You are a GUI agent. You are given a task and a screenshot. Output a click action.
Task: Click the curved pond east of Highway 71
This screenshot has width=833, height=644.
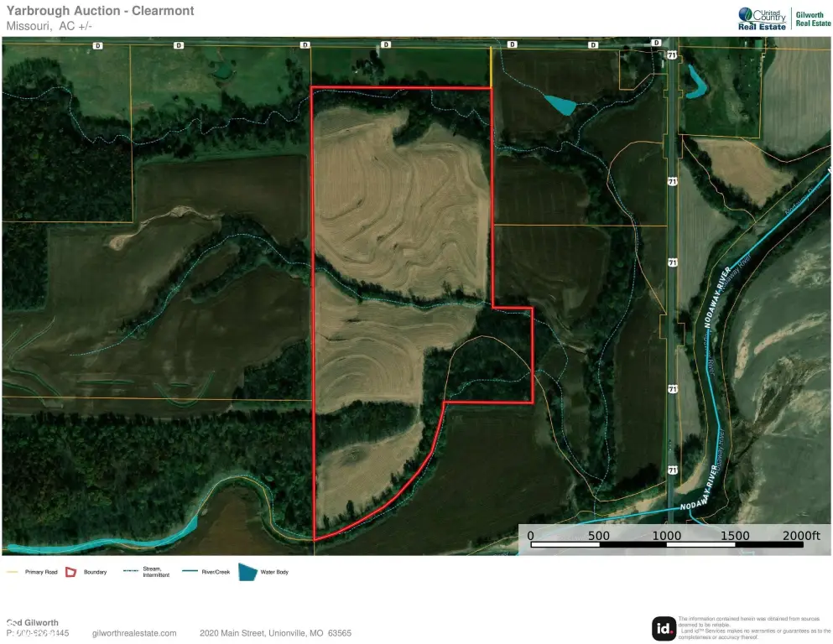pyautogui.click(x=695, y=81)
